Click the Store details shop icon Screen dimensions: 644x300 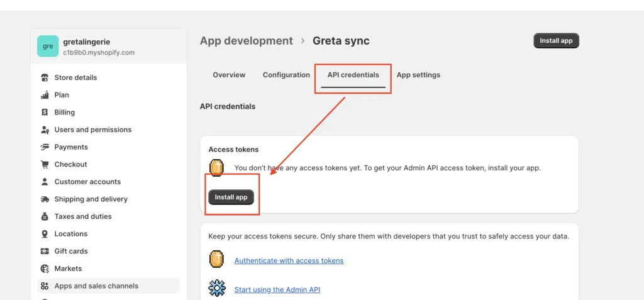tap(45, 78)
